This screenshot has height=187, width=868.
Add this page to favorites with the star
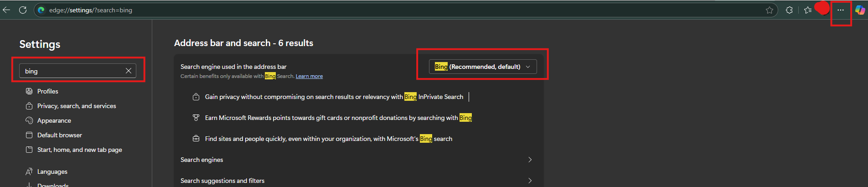[770, 10]
